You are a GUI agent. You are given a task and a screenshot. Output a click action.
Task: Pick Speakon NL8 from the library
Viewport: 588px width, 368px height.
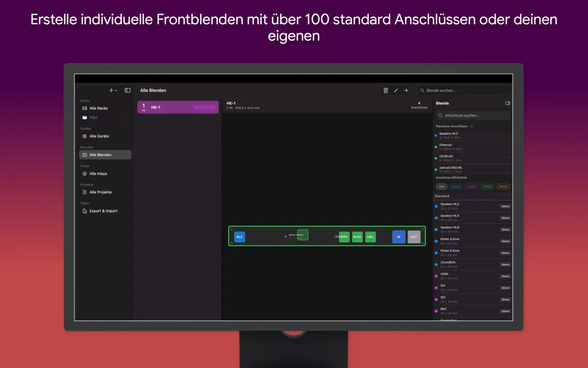pos(473,229)
